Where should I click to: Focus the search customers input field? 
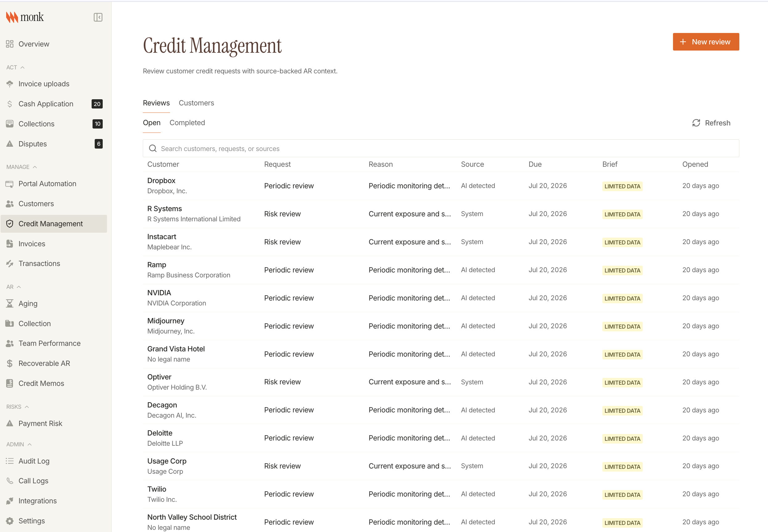tap(441, 148)
